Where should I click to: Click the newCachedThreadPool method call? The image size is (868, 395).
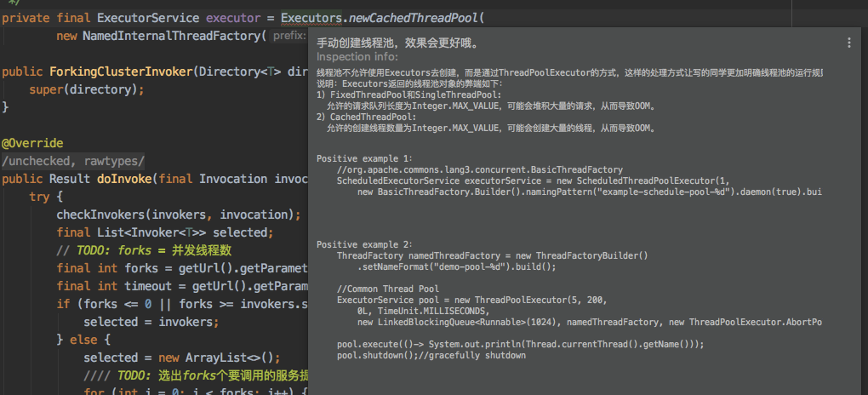(x=414, y=18)
